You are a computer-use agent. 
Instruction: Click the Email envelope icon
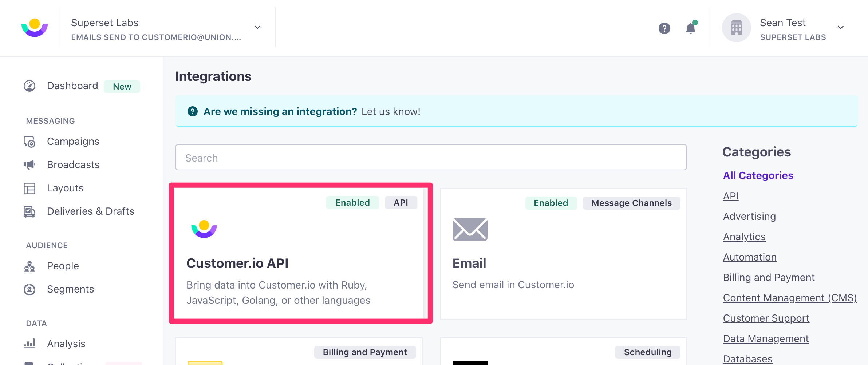pyautogui.click(x=470, y=229)
